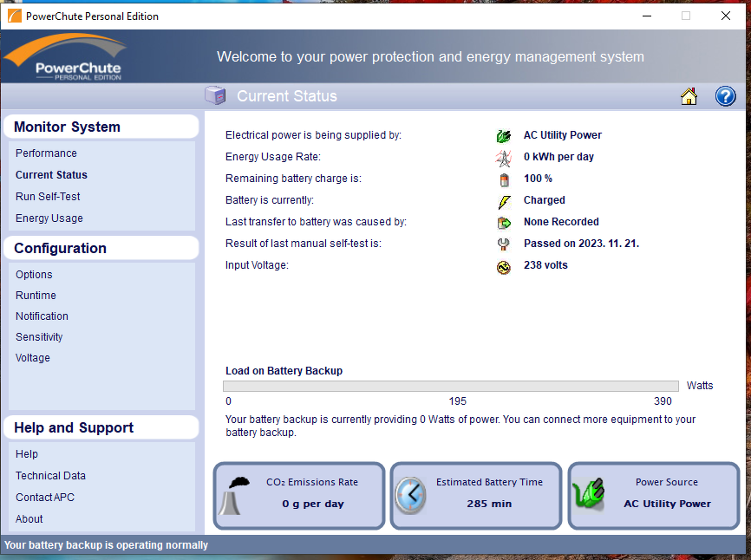Viewport: 751px width, 560px height.
Task: Click the 'Energy Usage Rate:' label
Action: point(273,157)
